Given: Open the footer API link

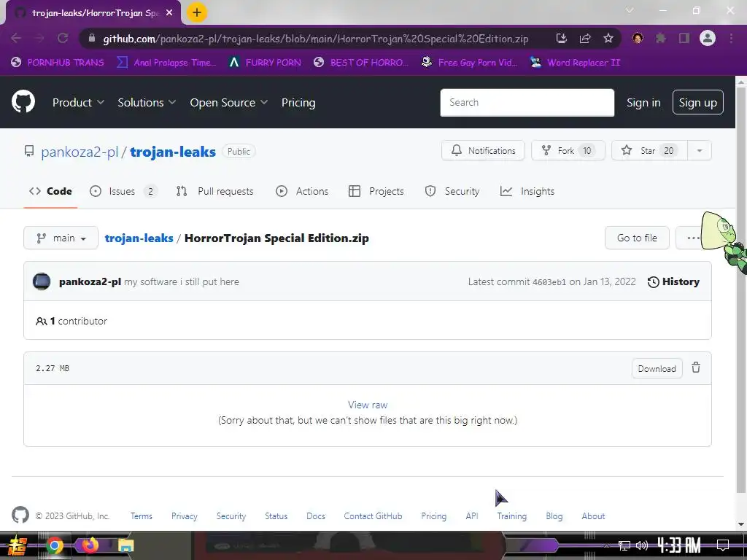Looking at the screenshot, I should [472, 516].
